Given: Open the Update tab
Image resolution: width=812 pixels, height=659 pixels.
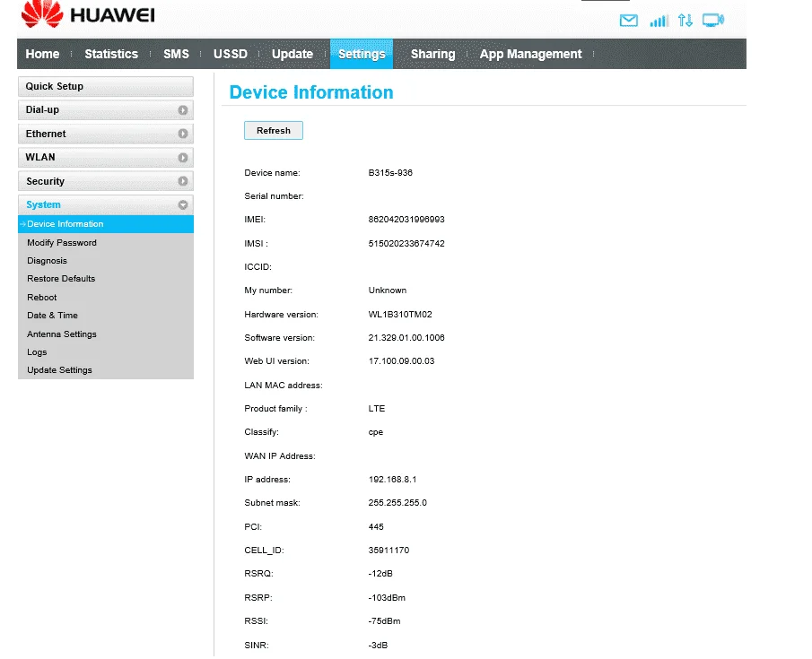Looking at the screenshot, I should [x=292, y=54].
